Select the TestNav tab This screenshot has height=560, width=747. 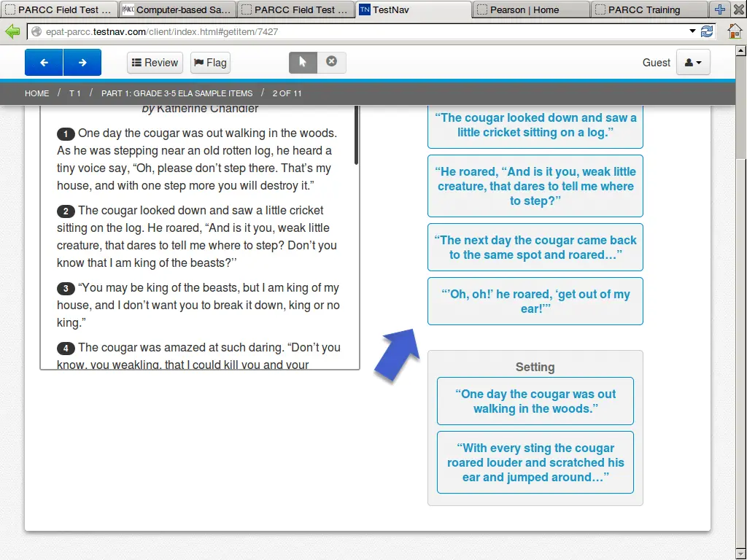pos(413,9)
